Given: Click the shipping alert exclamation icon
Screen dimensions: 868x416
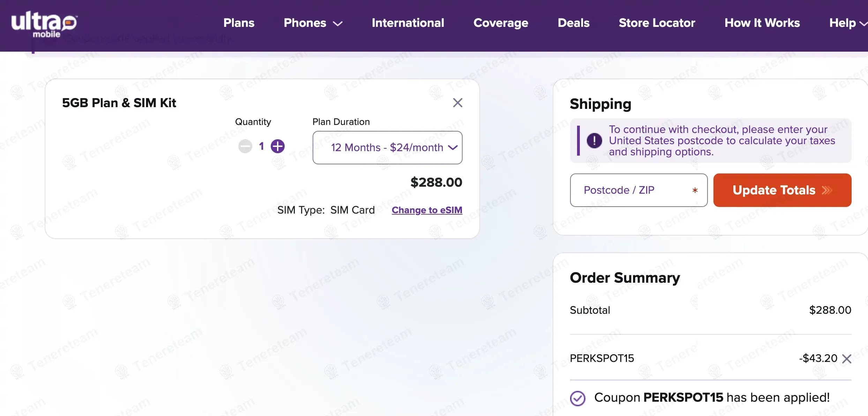Looking at the screenshot, I should [x=594, y=141].
